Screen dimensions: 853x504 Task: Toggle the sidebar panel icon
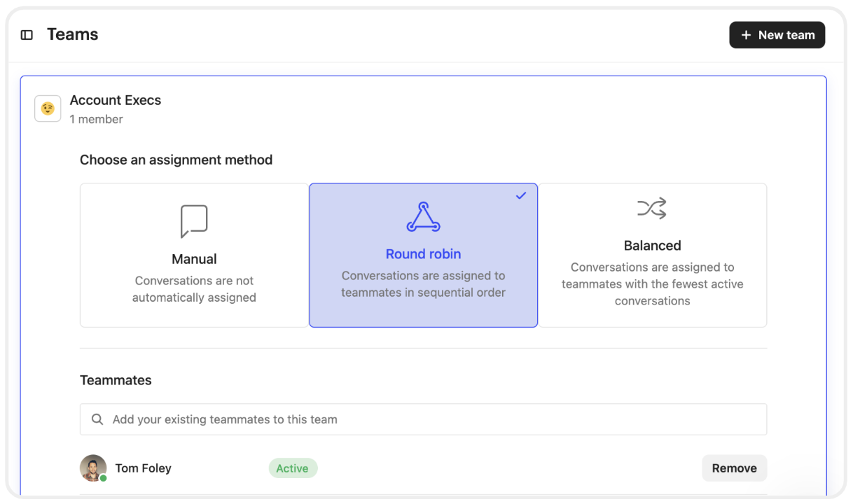(x=27, y=35)
